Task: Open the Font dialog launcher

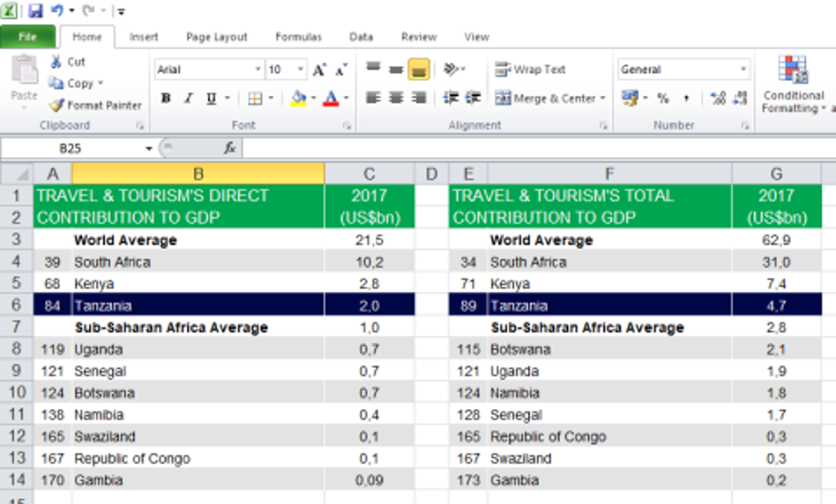Action: tap(347, 126)
